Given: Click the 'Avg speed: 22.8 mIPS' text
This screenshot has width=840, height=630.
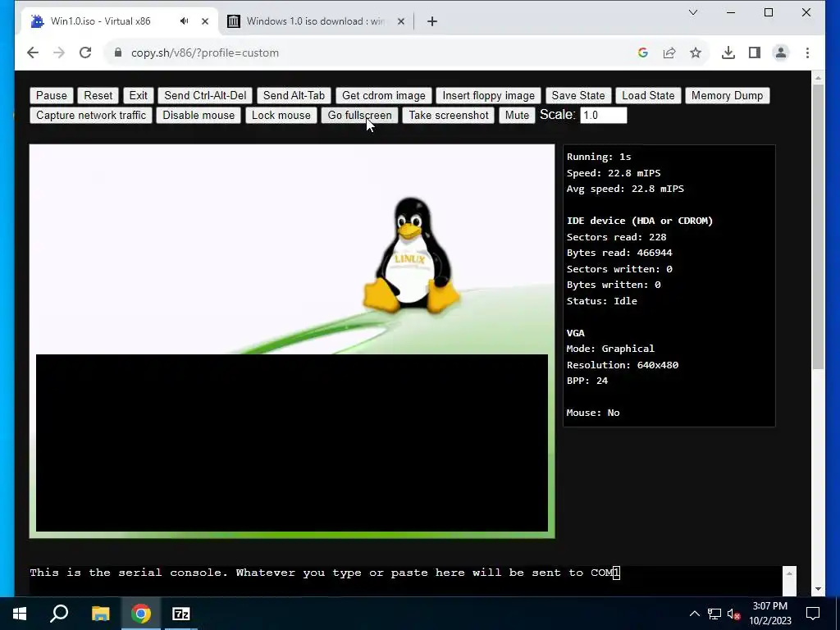Looking at the screenshot, I should [x=625, y=189].
